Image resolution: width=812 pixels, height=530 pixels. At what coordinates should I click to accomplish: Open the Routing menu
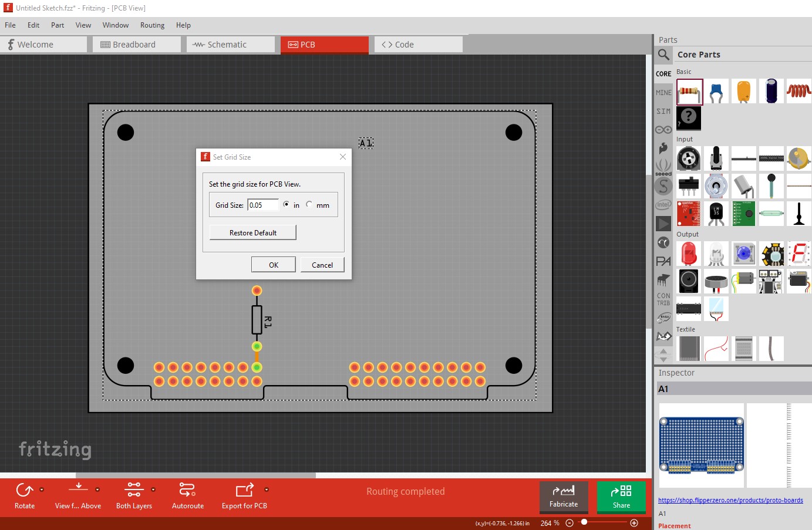152,25
